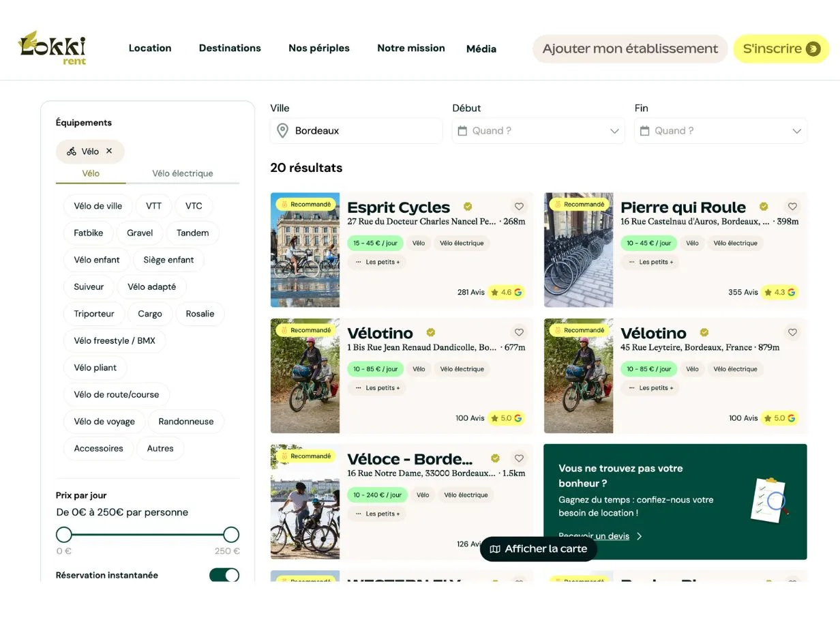The width and height of the screenshot is (840, 633).
Task: Open the Fin date dropdown
Action: point(721,130)
